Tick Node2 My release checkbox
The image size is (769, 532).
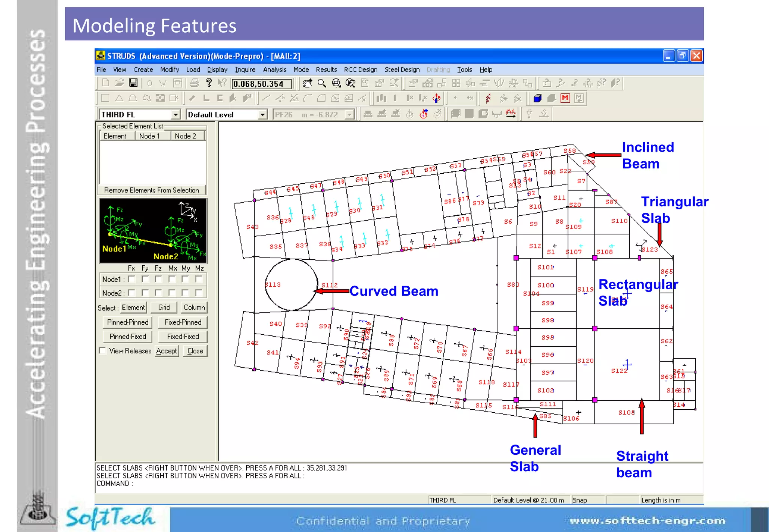[185, 293]
